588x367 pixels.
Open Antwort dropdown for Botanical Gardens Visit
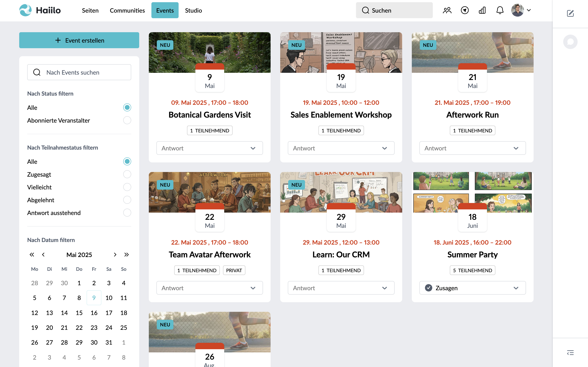click(209, 148)
